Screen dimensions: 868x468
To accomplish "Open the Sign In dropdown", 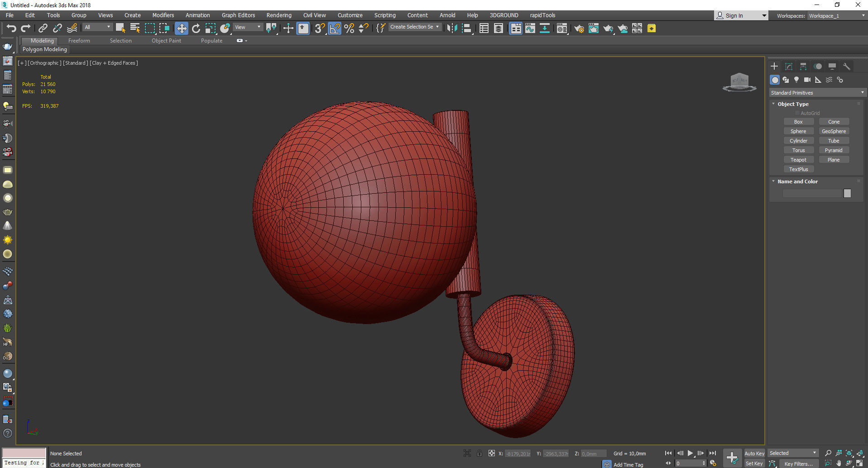I will [741, 15].
